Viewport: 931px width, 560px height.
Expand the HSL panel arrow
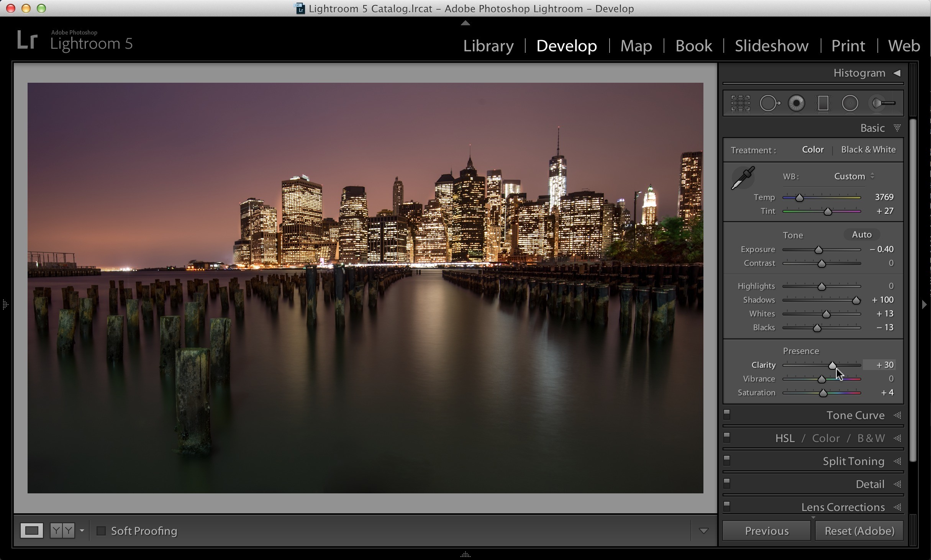click(897, 439)
